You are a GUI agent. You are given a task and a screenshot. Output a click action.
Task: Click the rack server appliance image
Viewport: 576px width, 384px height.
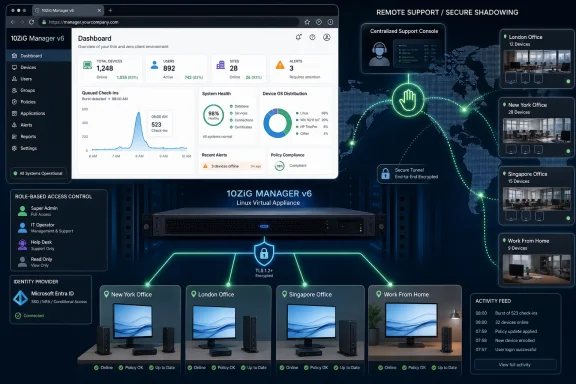click(263, 225)
